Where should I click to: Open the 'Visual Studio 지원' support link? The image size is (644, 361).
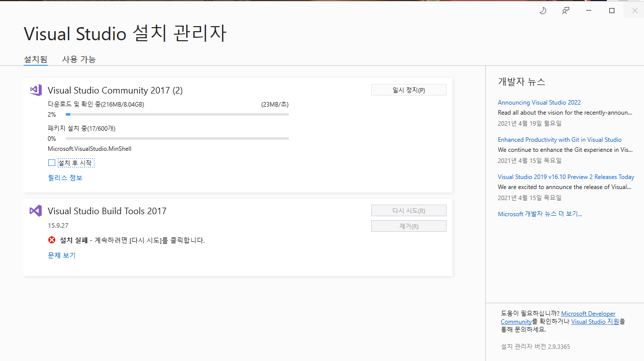click(595, 322)
